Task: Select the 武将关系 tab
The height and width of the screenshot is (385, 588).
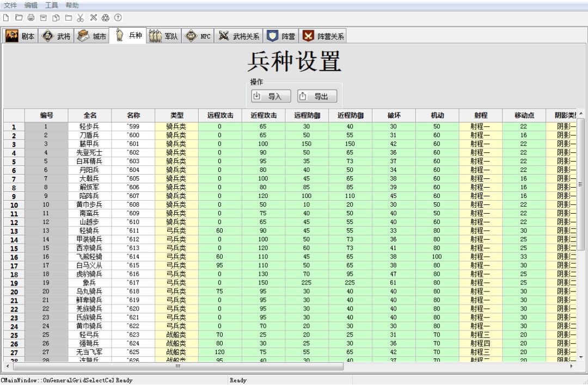Action: click(x=239, y=36)
